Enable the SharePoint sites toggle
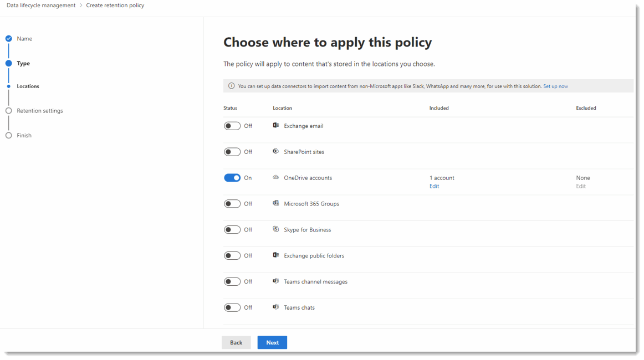 click(x=232, y=152)
